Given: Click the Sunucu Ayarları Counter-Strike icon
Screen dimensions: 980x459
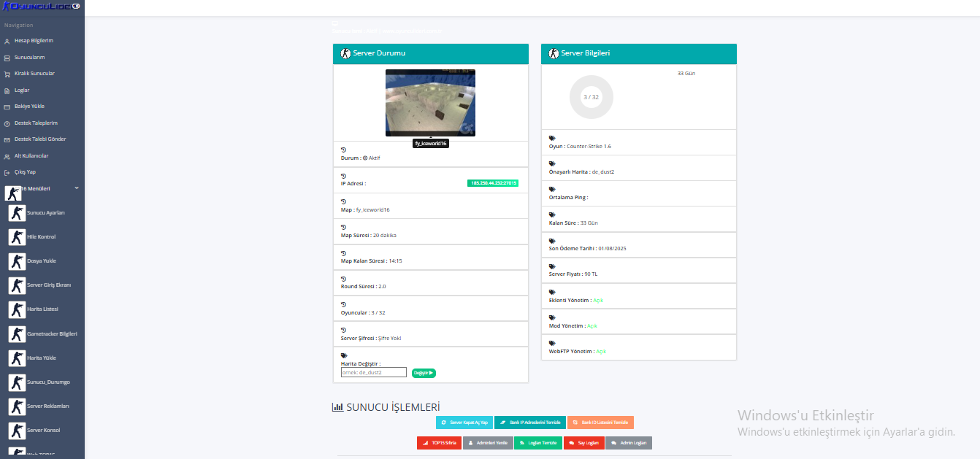Looking at the screenshot, I should 17,212.
